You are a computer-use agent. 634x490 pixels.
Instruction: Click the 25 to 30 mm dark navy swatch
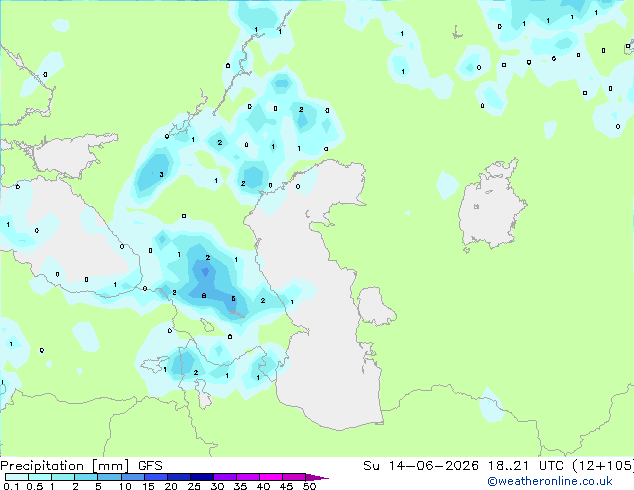pyautogui.click(x=202, y=477)
